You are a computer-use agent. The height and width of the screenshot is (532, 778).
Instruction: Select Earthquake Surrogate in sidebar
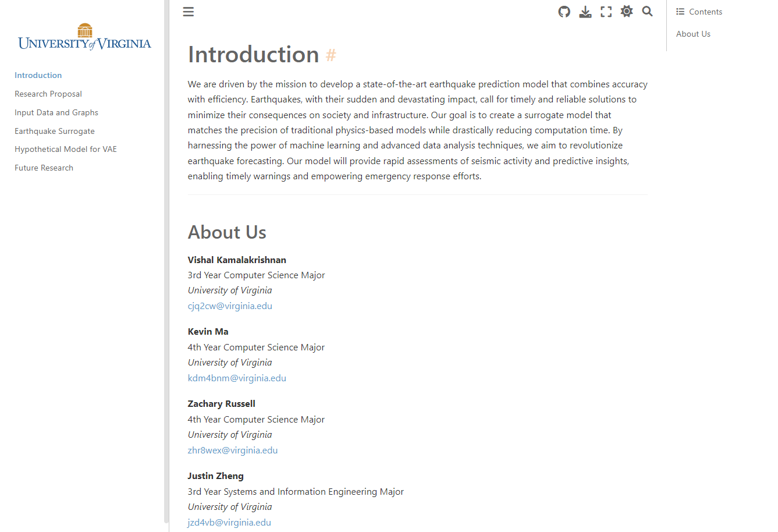55,131
